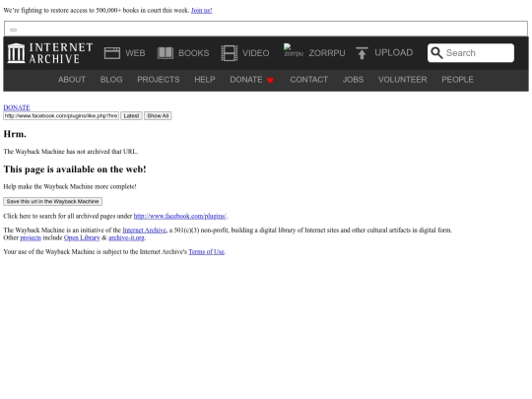Click 'Help make the Wayback Machine more complete!'
The width and height of the screenshot is (532, 399).
point(70,186)
